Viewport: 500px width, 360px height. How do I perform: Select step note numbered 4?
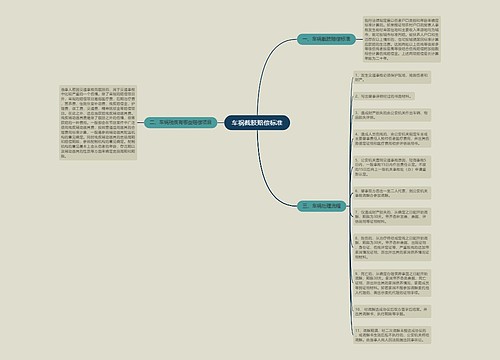pyautogui.click(x=392, y=139)
